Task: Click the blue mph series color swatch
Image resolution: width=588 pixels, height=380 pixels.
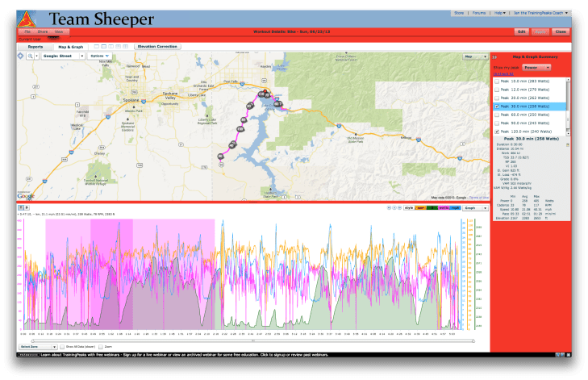Action: point(455,208)
